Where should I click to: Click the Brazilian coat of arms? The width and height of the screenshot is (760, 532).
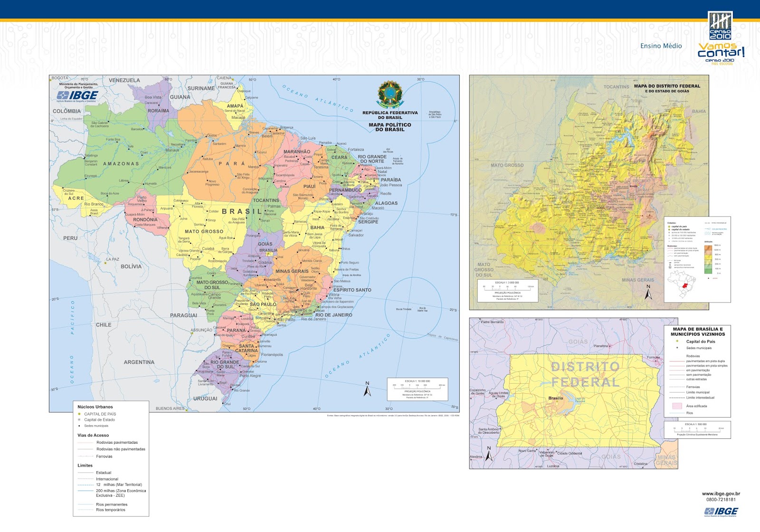pyautogui.click(x=389, y=95)
